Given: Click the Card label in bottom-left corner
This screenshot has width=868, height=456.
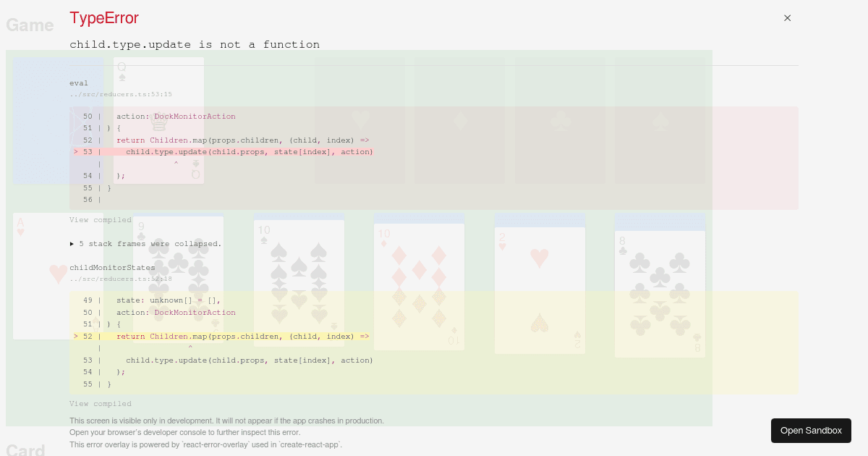Looking at the screenshot, I should click(x=25, y=451).
